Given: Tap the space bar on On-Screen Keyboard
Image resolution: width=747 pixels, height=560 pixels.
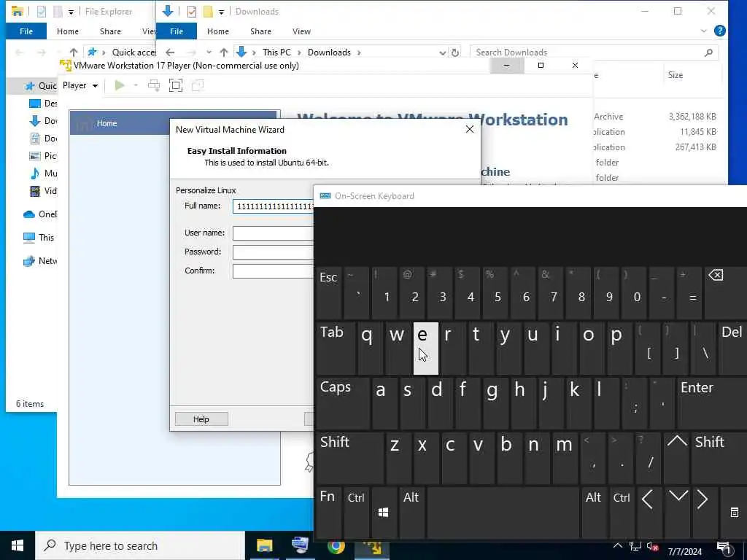Looking at the screenshot, I should (x=503, y=512).
